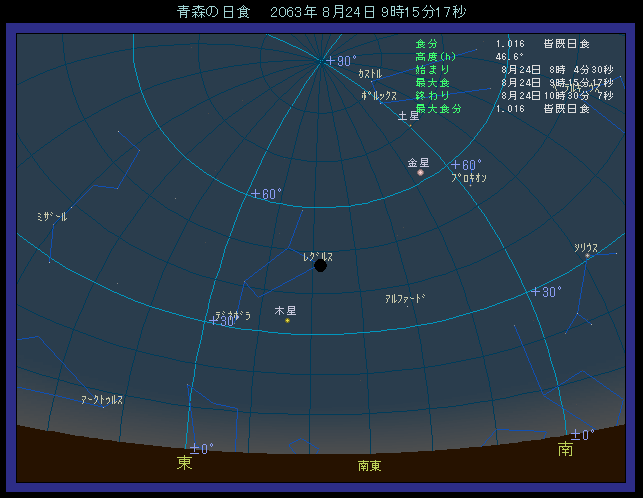Select the Procyon (プロキオン) star label
This screenshot has width=643, height=498.
[468, 178]
